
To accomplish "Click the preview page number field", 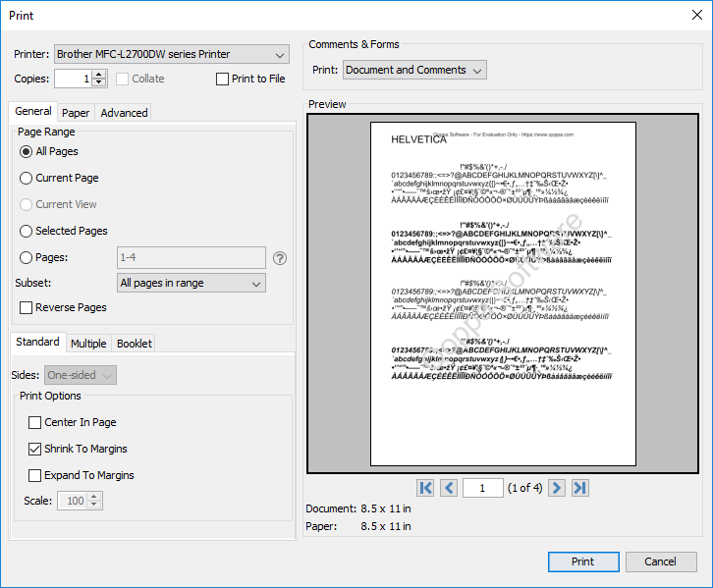I will coord(482,488).
